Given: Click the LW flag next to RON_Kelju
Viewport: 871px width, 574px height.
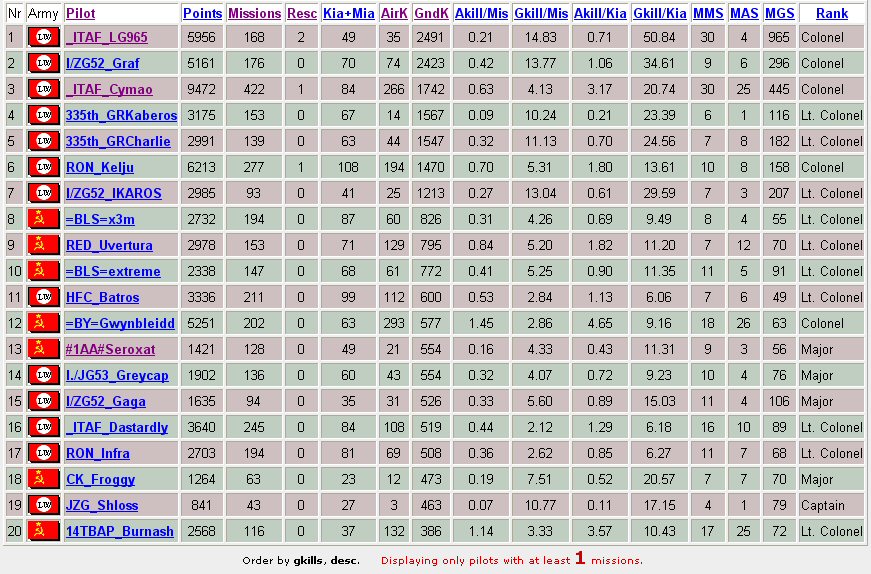Looking at the screenshot, I should (x=43, y=167).
